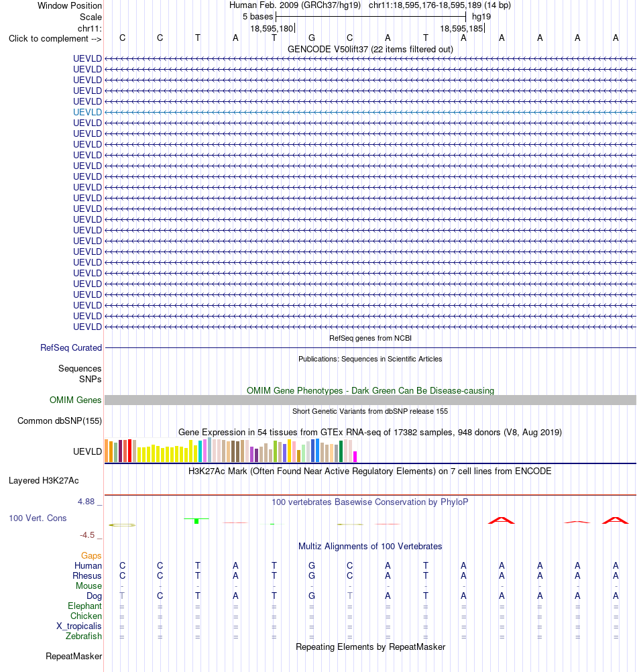The image size is (637, 672).
Task: Open the 'Multiz Alignments of 100 Vertebrates' title
Action: pos(370,547)
